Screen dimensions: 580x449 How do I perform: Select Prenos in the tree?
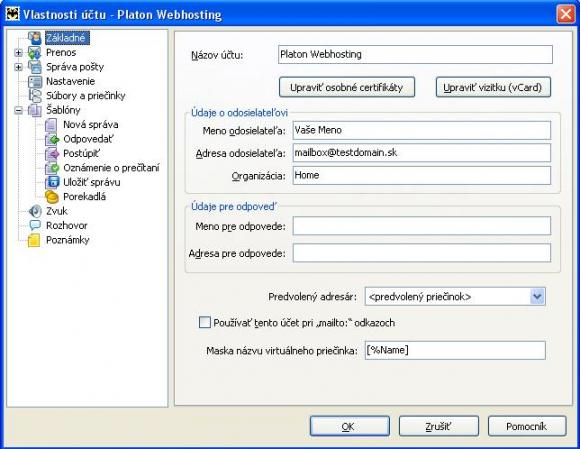coord(61,53)
